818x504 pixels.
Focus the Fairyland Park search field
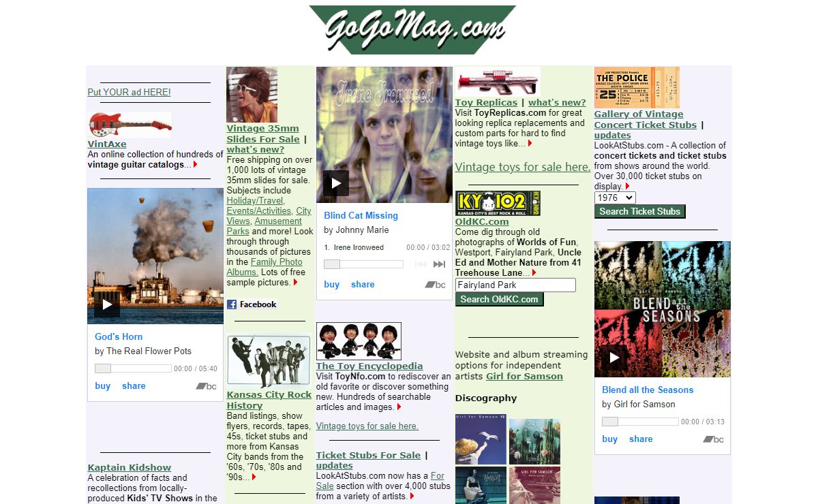point(515,285)
